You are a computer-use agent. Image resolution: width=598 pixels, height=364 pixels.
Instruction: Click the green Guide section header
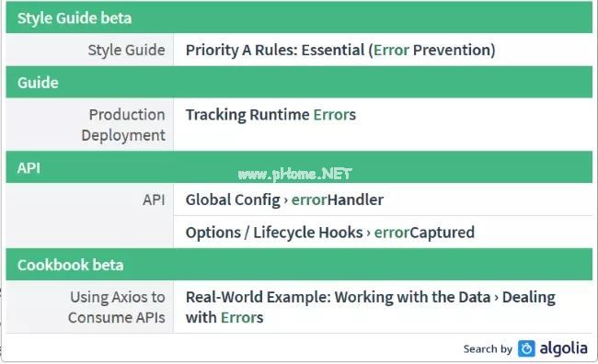[299, 83]
